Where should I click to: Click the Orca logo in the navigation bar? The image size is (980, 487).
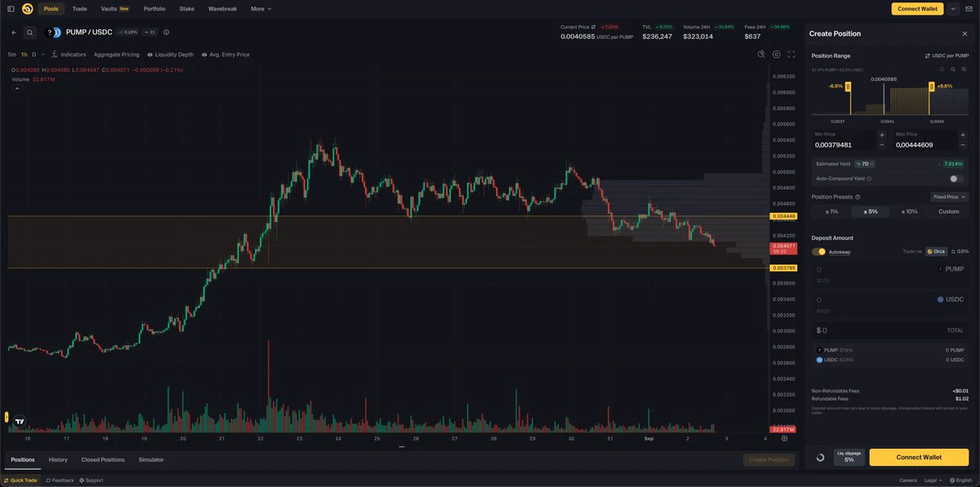click(x=27, y=9)
